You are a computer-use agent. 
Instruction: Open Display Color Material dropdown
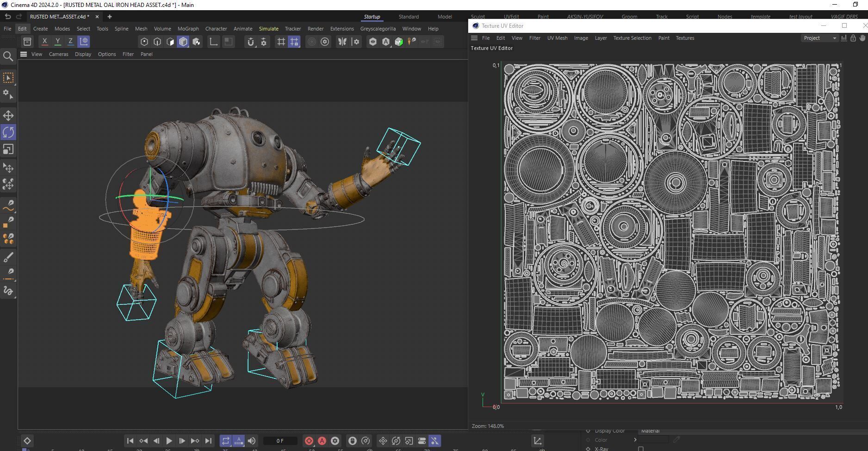[x=753, y=431]
